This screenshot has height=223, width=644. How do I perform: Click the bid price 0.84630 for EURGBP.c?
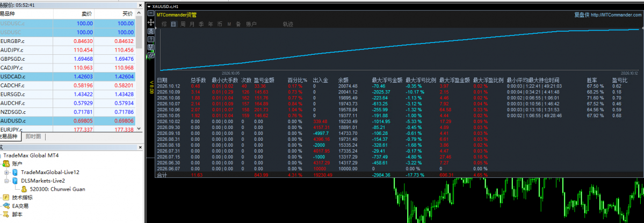[x=83, y=41]
